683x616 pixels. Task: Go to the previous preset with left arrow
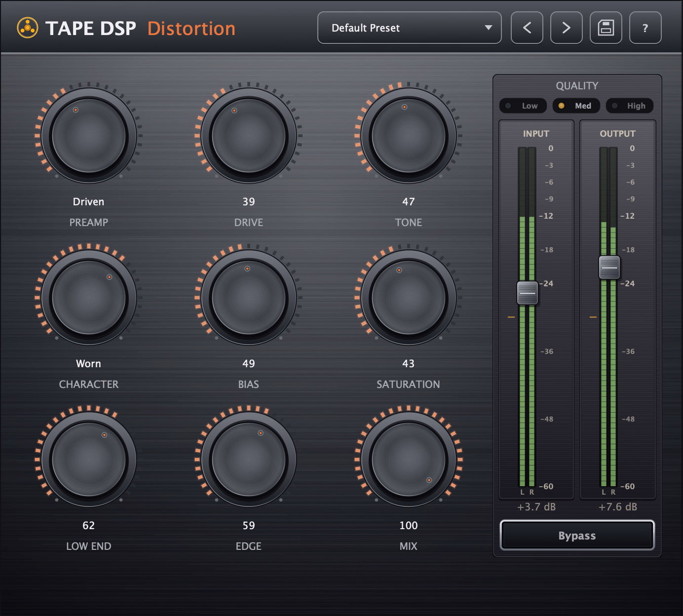tap(527, 28)
